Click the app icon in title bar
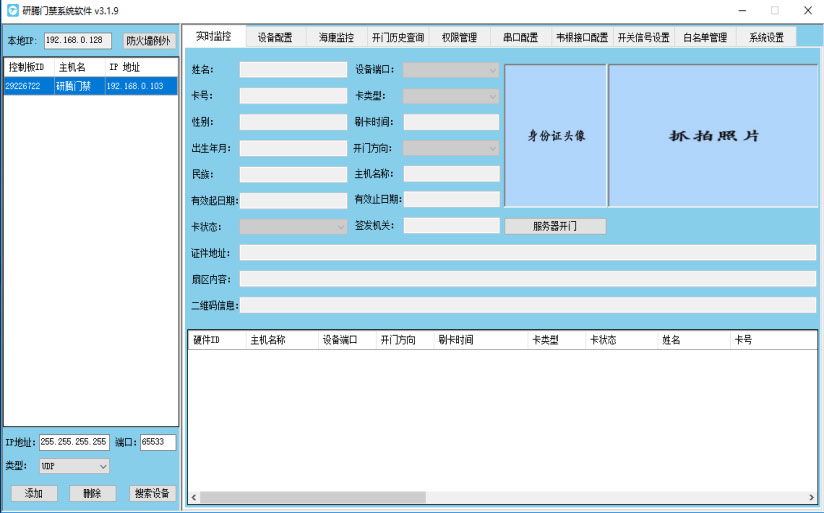This screenshot has width=824, height=513. 12,10
